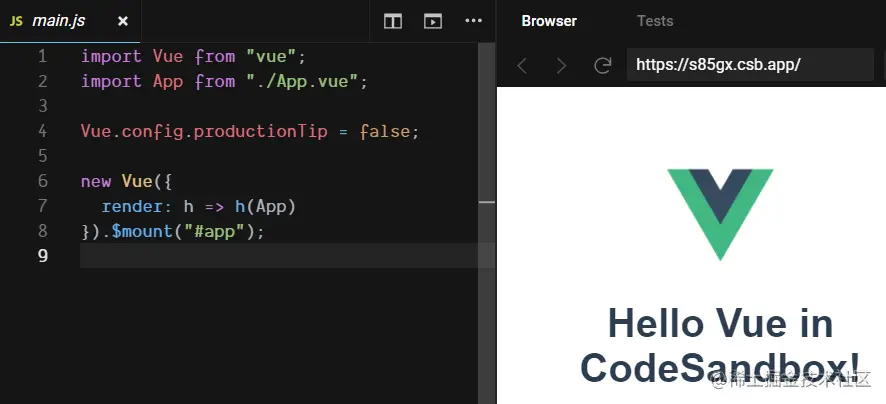Switch to the Browser tab
886x404 pixels.
click(x=549, y=21)
